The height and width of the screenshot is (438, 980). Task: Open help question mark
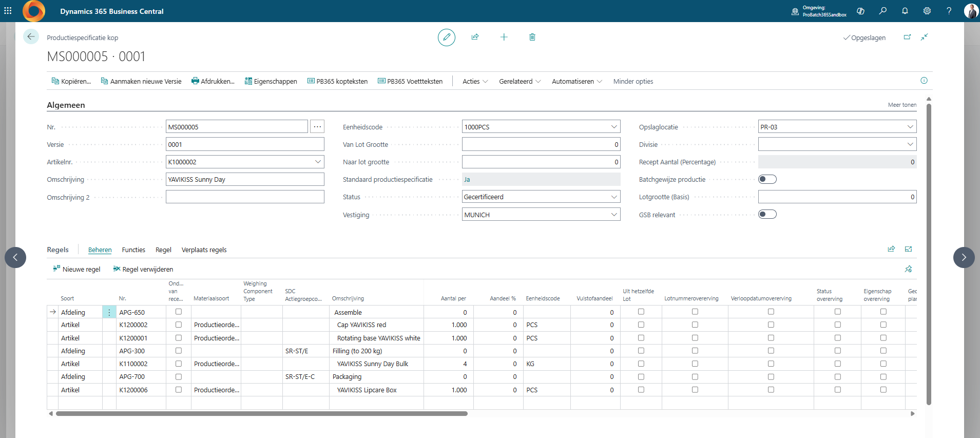click(x=949, y=11)
